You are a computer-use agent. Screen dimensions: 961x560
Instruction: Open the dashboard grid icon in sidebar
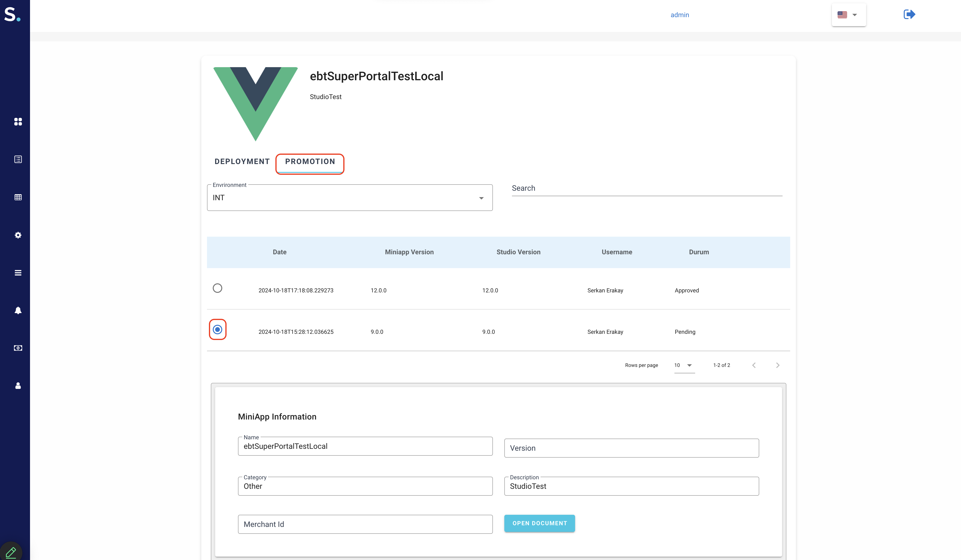18,122
